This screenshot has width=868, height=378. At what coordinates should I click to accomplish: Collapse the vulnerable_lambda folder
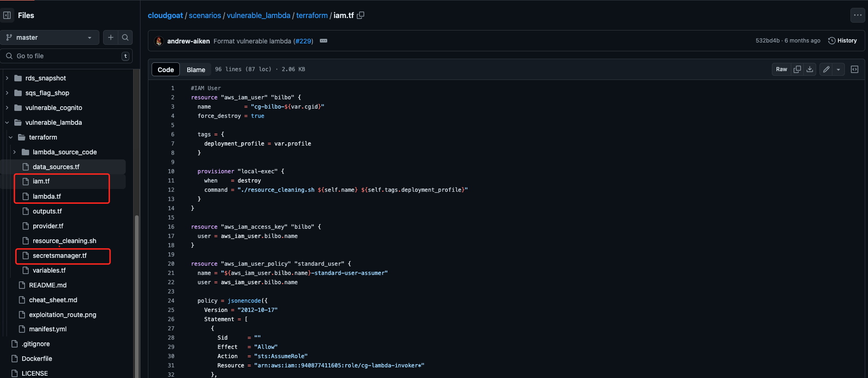coord(7,122)
